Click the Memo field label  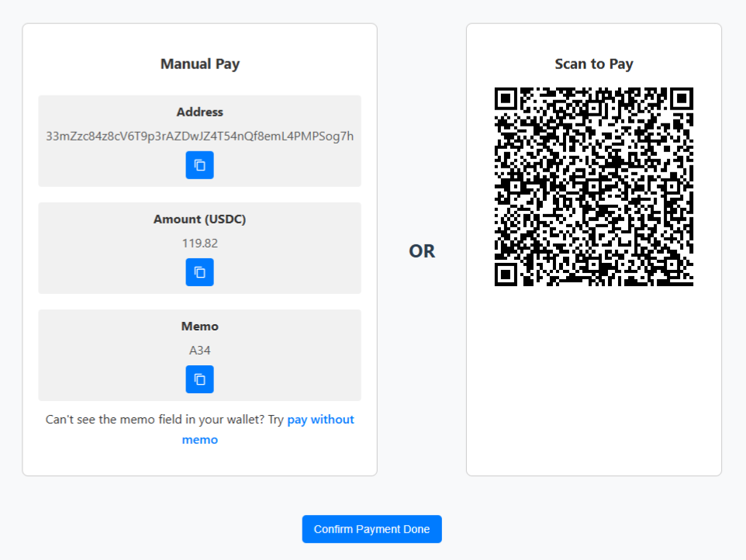click(x=199, y=326)
